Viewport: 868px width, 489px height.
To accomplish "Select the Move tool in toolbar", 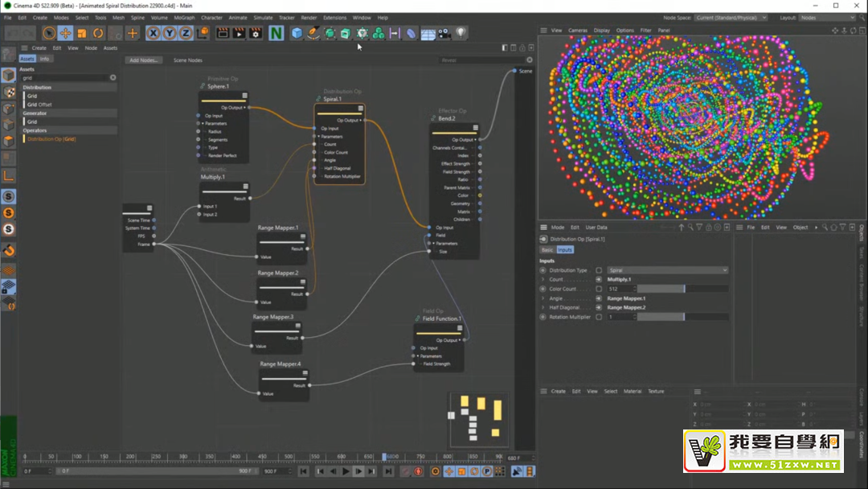I will [65, 33].
